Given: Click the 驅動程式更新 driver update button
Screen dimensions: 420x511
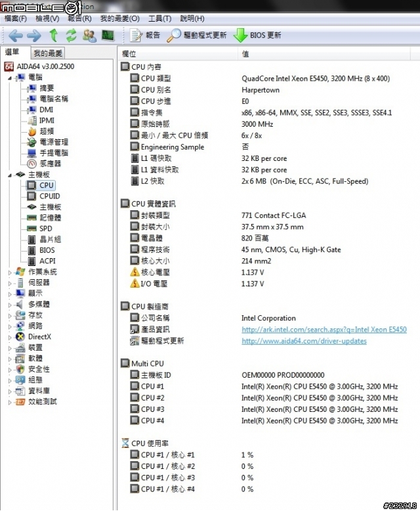Looking at the screenshot, I should pos(197,35).
